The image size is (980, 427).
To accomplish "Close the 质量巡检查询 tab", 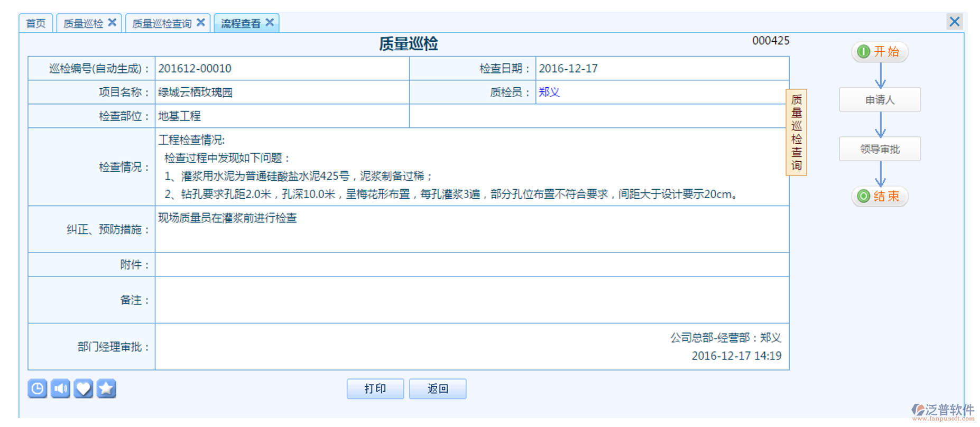I will pyautogui.click(x=201, y=23).
